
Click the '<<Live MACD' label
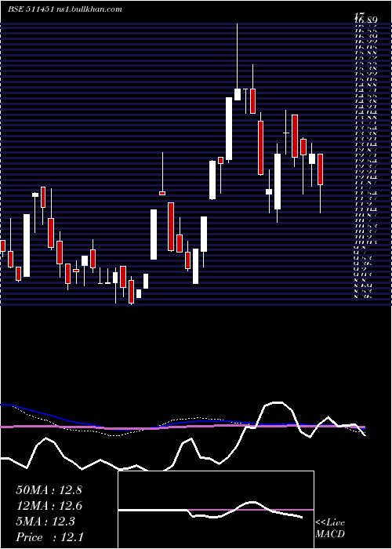(330, 529)
